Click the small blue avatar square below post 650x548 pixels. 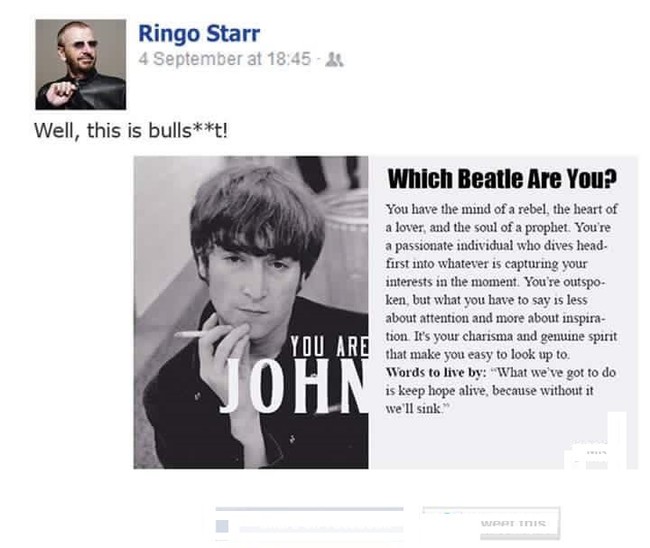[222, 526]
